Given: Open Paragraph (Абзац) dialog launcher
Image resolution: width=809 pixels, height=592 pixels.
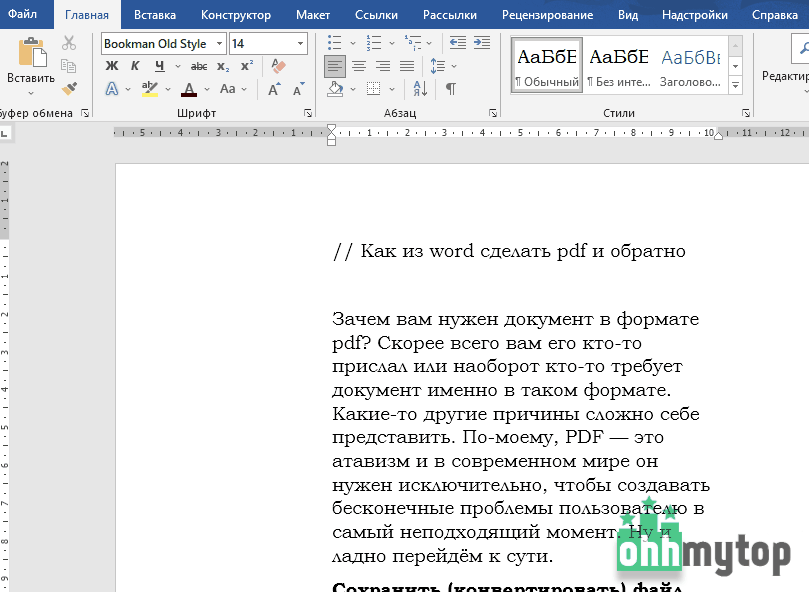Looking at the screenshot, I should pos(493,113).
